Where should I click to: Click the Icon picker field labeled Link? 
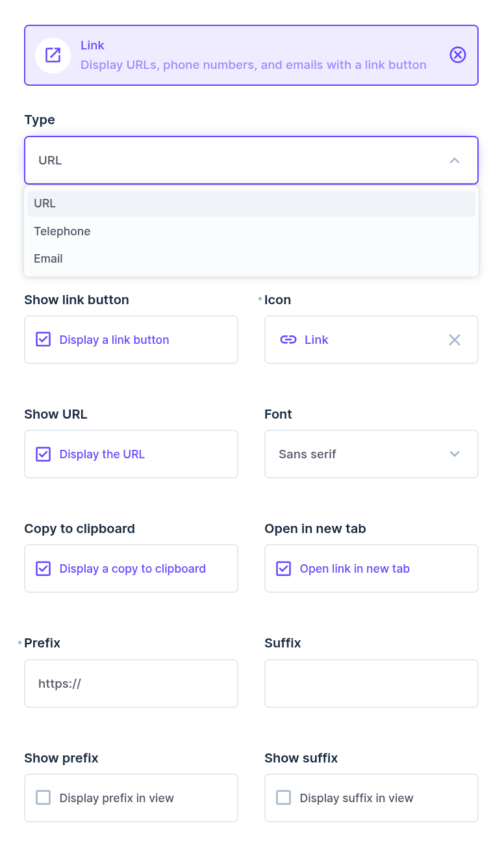tap(364, 339)
